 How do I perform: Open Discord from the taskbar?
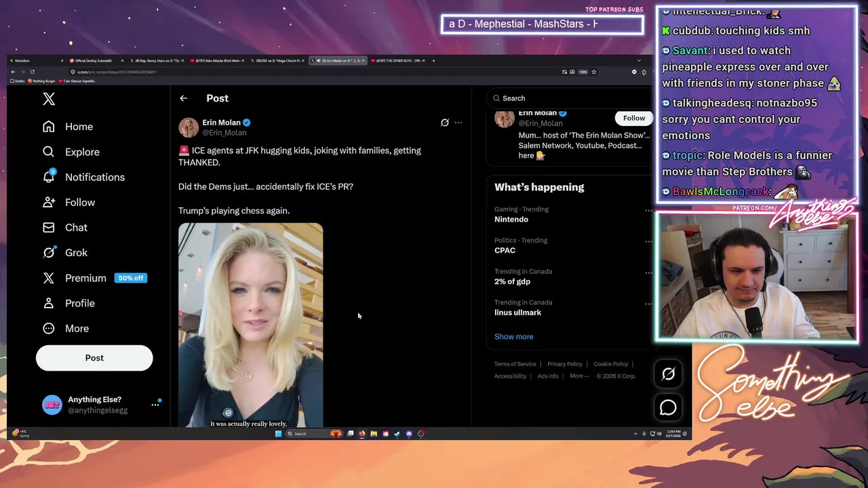click(409, 434)
